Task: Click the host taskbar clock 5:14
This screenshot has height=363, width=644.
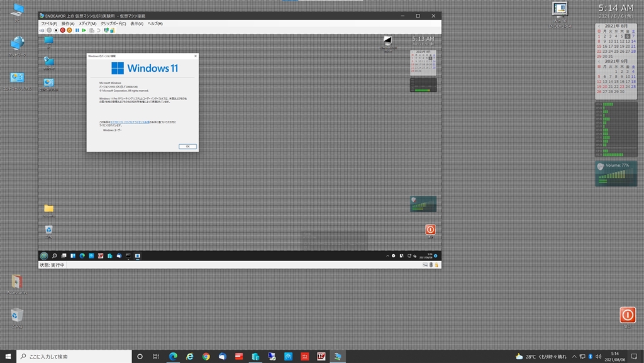Action: [x=615, y=357]
